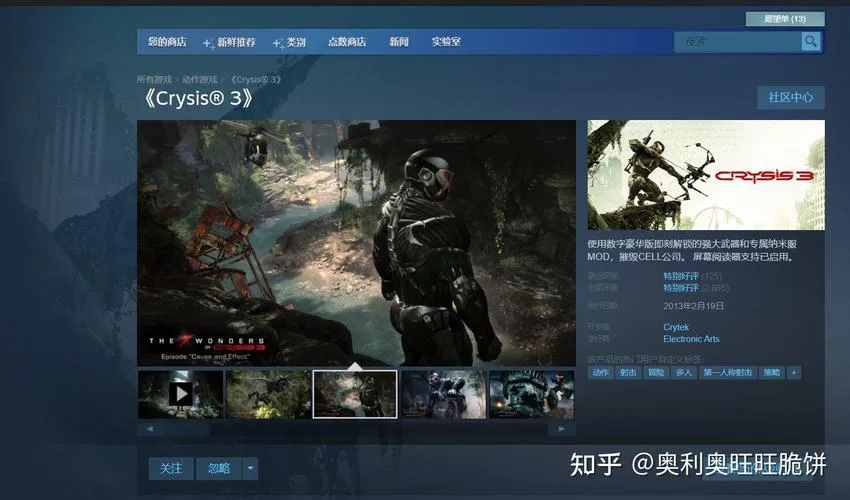Open 动作游戏 breadcrumb link

click(x=199, y=80)
